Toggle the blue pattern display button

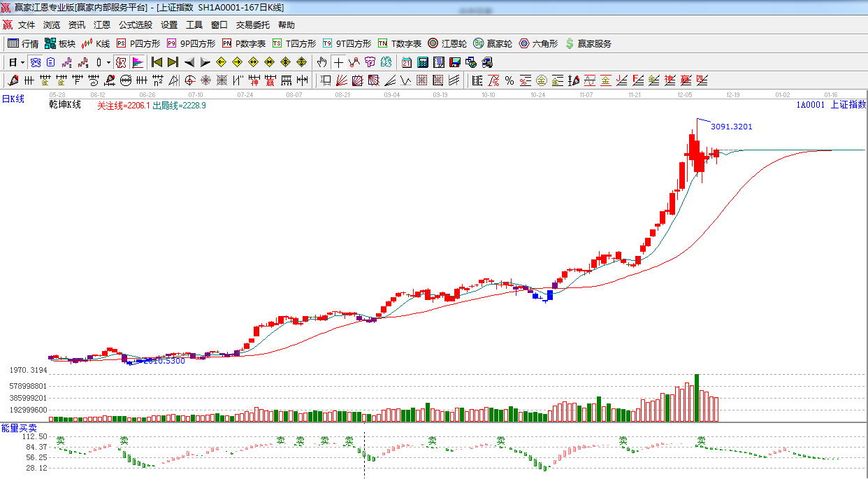click(x=34, y=62)
